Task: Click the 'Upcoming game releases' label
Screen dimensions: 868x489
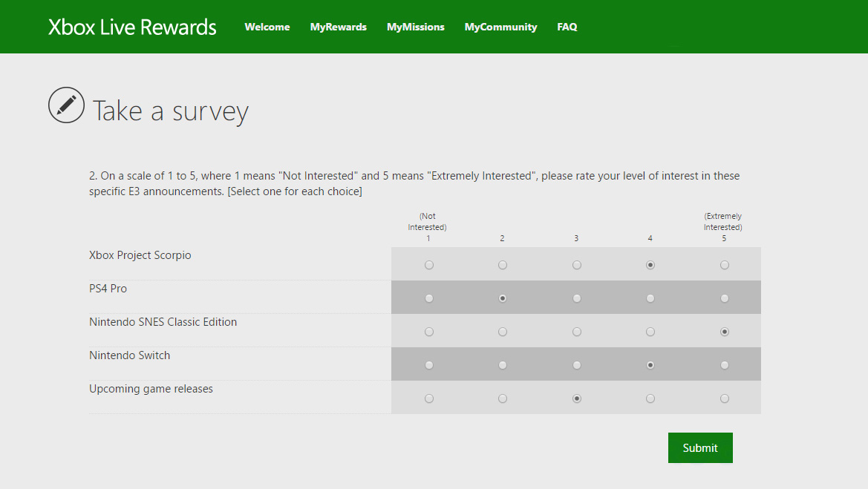Action: tap(151, 389)
